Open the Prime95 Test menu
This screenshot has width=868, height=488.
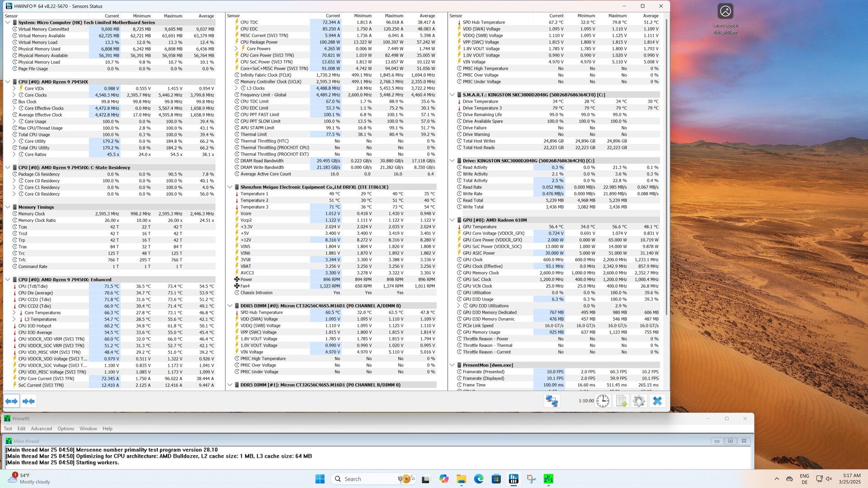[8, 429]
